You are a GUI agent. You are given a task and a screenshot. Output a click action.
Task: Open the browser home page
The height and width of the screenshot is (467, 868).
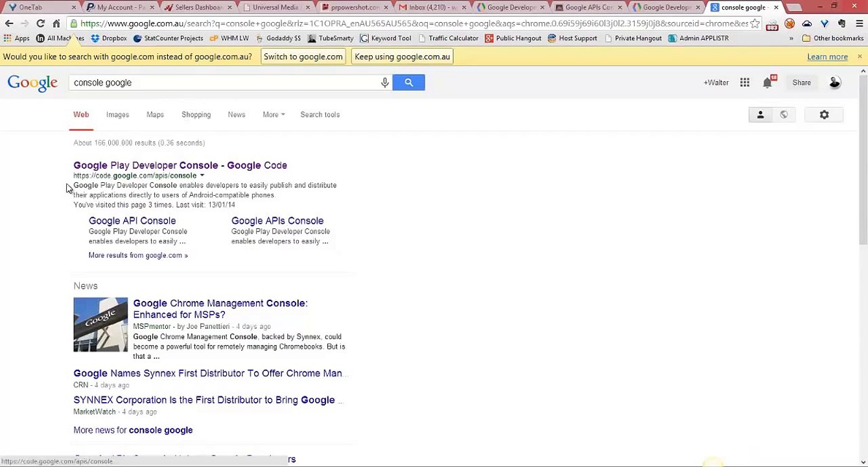[56, 23]
